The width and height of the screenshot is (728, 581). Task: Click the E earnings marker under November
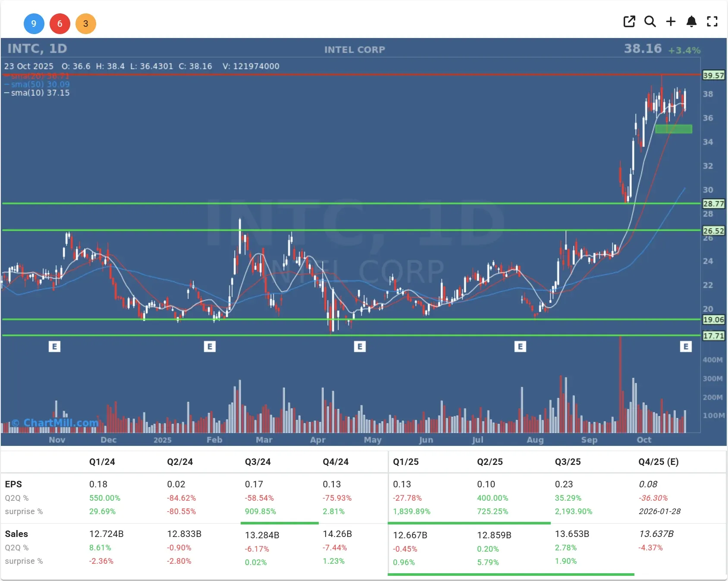pos(54,346)
